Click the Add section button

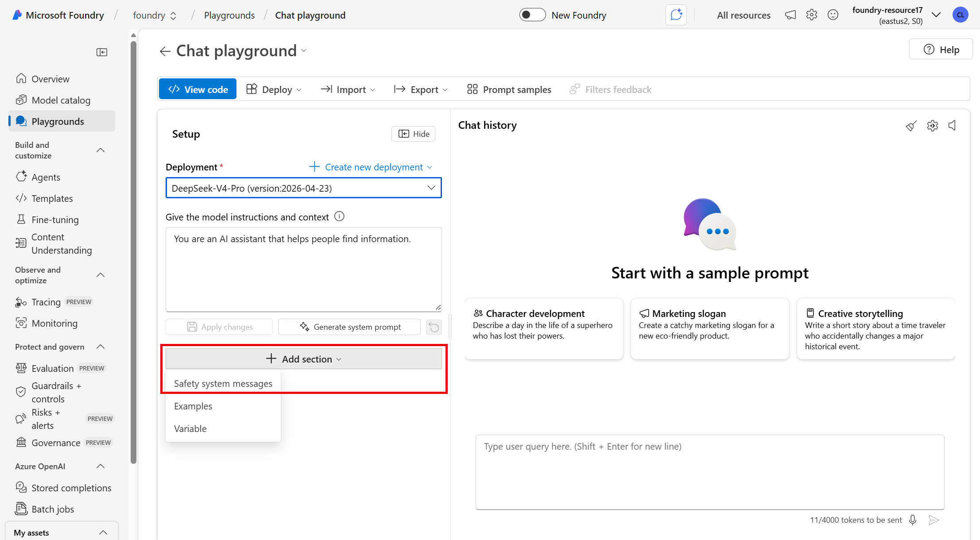coord(304,359)
